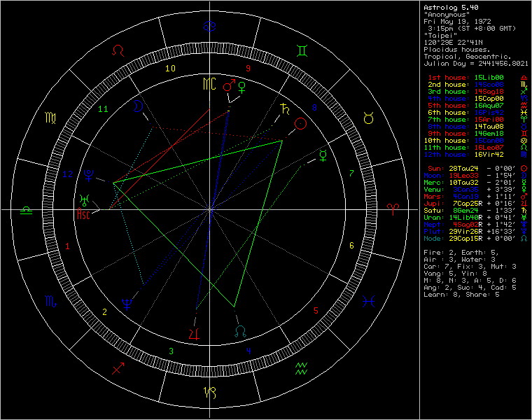Click the Moon crescent glyph in the wheel
The width and height of the screenshot is (532, 420).
click(x=138, y=106)
